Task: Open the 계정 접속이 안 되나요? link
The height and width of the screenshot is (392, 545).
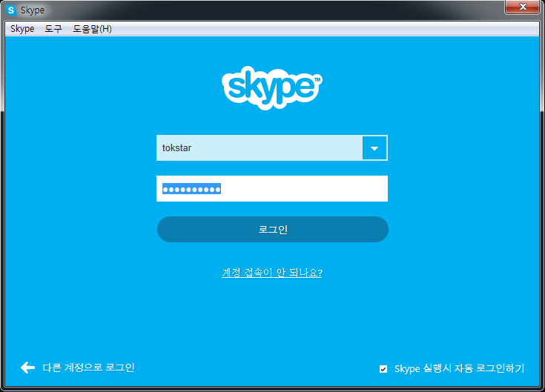Action: tap(272, 273)
